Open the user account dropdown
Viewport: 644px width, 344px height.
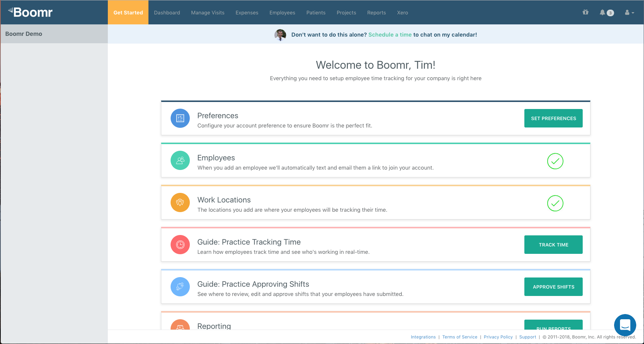coord(629,13)
